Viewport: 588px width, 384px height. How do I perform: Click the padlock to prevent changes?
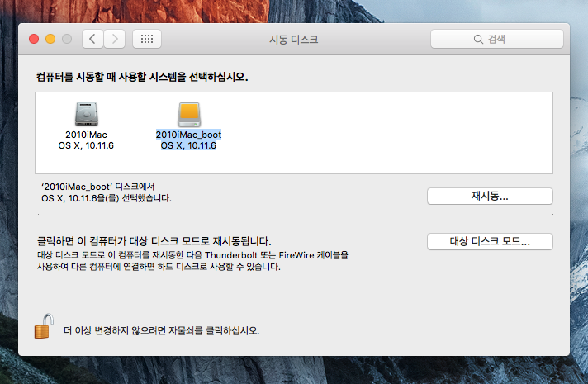point(44,326)
